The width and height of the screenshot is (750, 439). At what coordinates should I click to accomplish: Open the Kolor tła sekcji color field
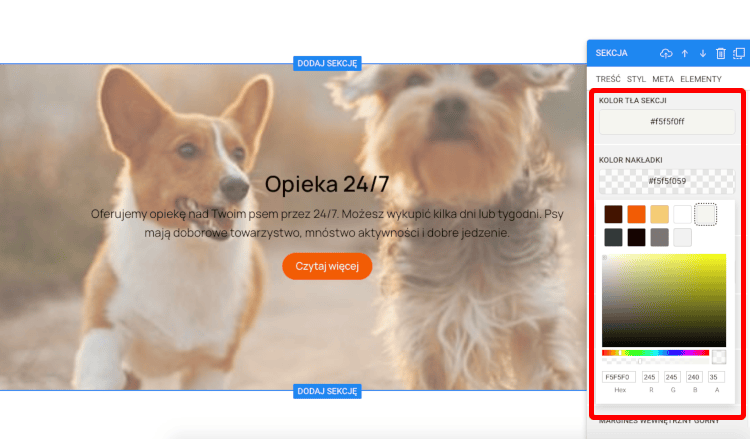(x=667, y=122)
